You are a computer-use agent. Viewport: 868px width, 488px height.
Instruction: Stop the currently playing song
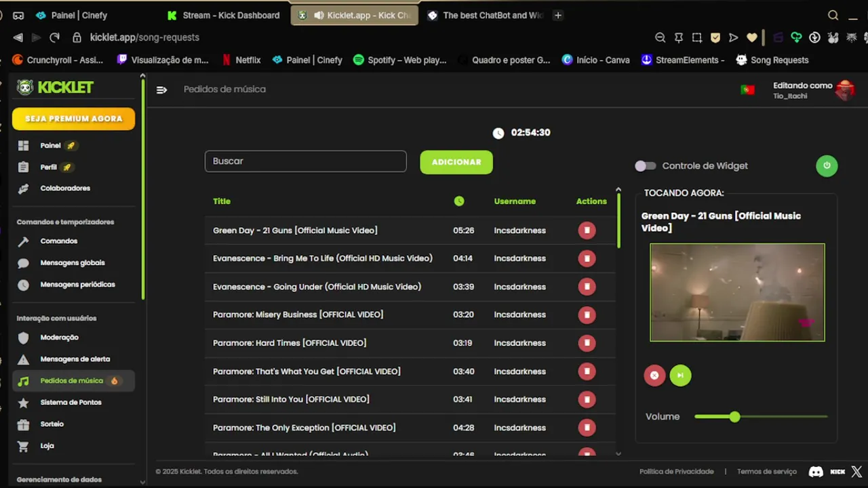654,375
